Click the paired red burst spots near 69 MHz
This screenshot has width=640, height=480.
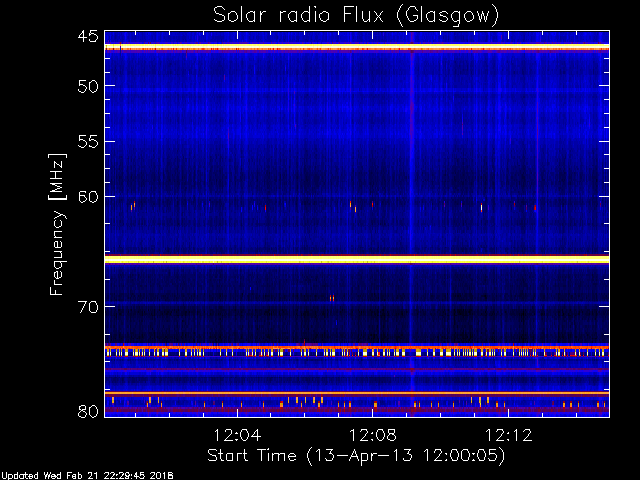pos(332,298)
